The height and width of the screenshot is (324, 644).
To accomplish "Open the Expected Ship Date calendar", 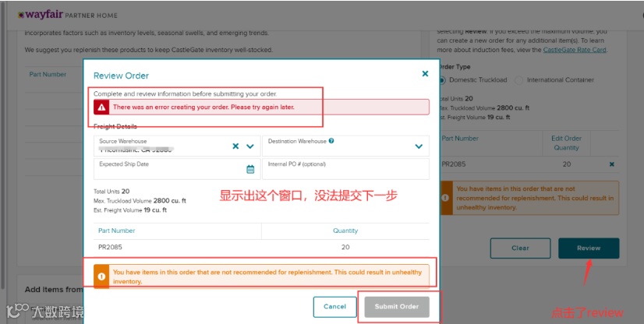I will [250, 169].
